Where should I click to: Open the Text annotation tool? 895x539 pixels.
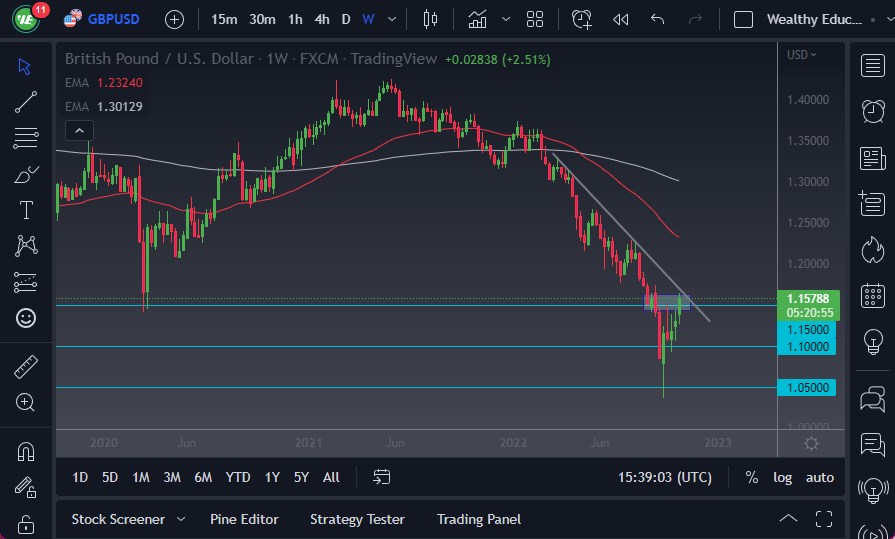[x=26, y=210]
